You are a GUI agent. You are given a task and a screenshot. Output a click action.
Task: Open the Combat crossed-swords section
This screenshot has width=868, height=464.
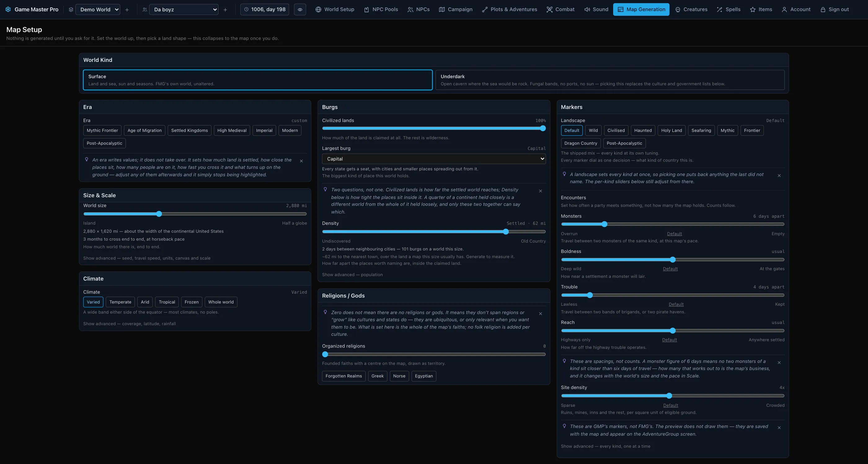[560, 9]
